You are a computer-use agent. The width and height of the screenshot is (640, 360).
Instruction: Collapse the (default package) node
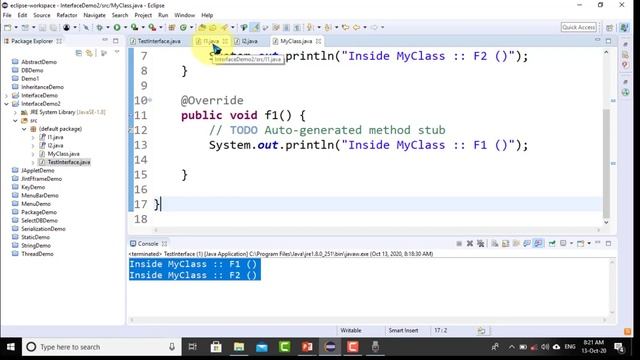point(24,129)
